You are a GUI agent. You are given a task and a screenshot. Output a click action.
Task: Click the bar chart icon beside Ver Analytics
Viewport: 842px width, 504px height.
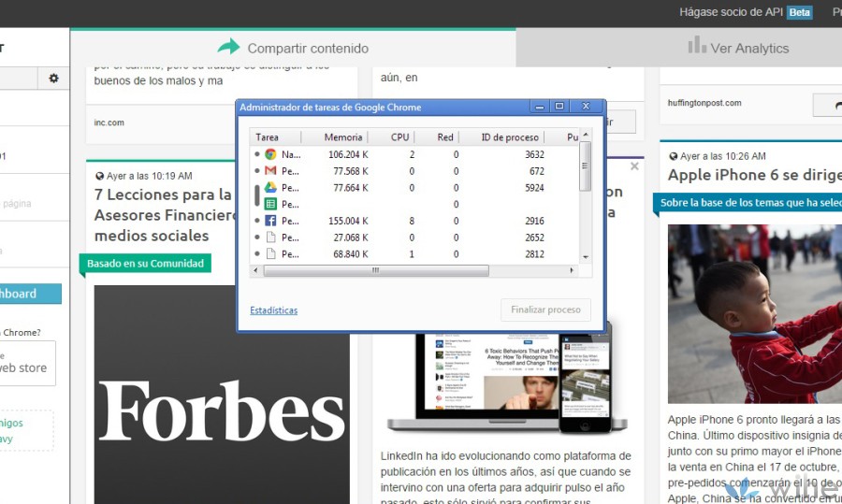click(697, 45)
